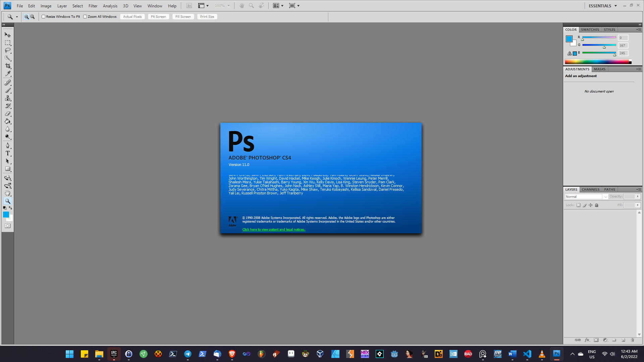
Task: Click the green G slider handle
Action: [604, 47]
